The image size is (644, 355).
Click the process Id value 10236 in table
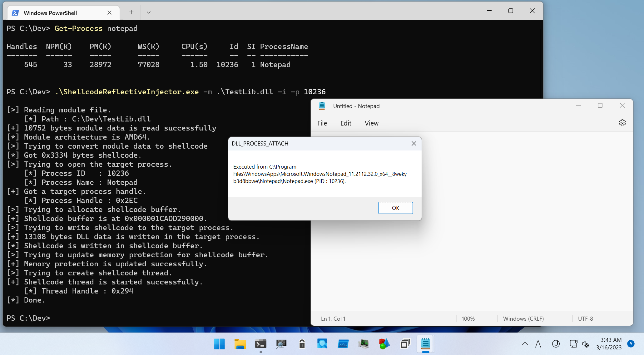click(227, 65)
